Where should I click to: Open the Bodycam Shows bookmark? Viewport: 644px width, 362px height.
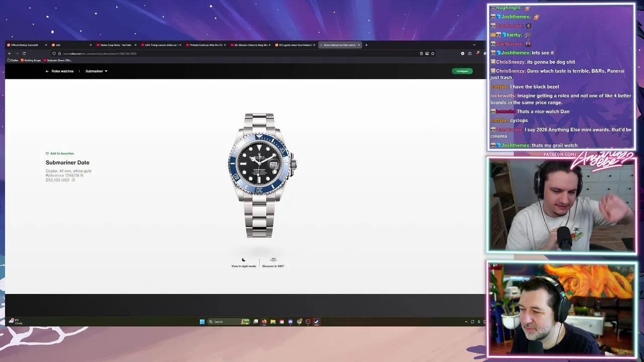58,60
